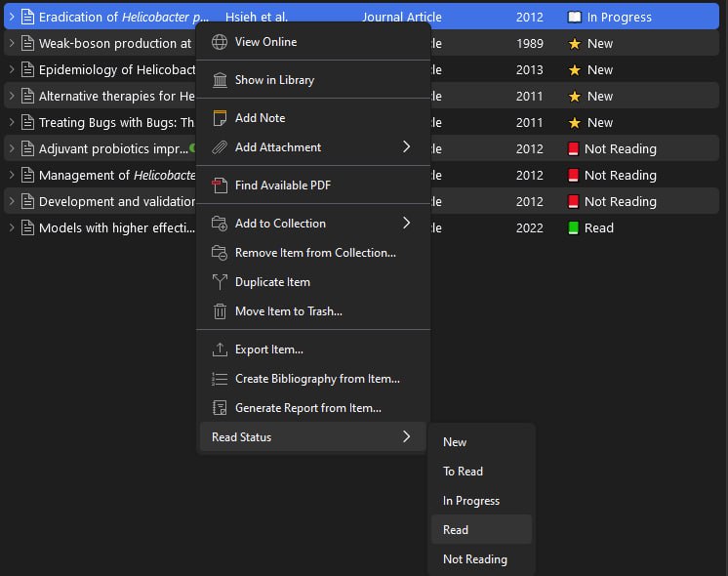Expand the Add to Collection submenu arrow

tap(407, 224)
